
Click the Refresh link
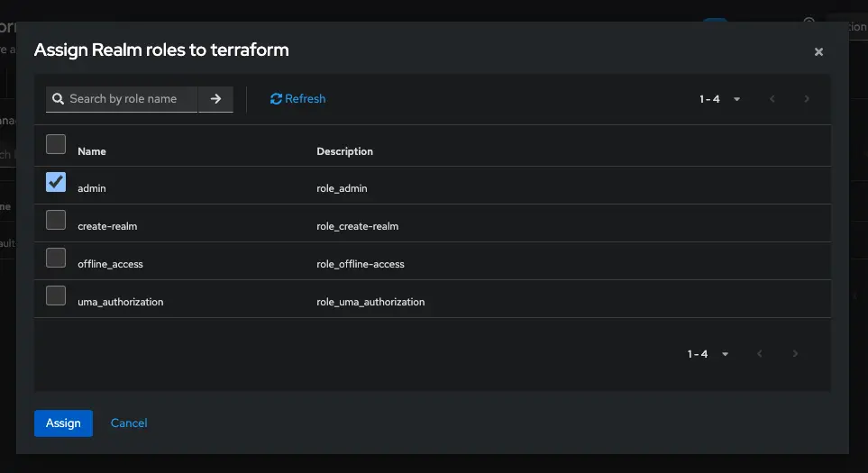pos(297,98)
